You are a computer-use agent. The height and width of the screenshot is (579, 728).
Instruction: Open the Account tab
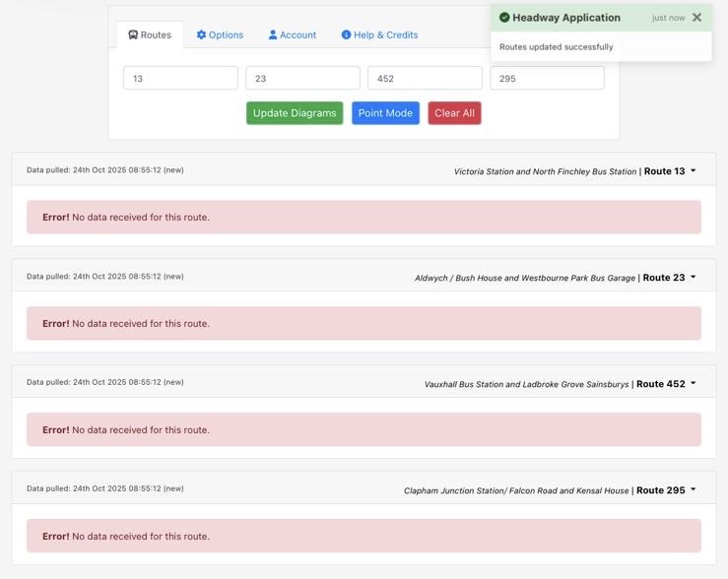[292, 34]
